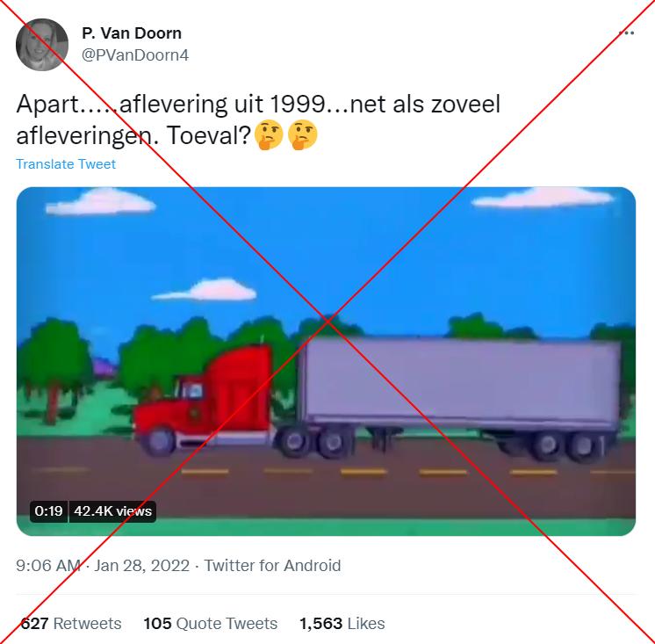Click the gray trailer in the video
Viewport: 655px width, 644px height.
[x=459, y=382]
